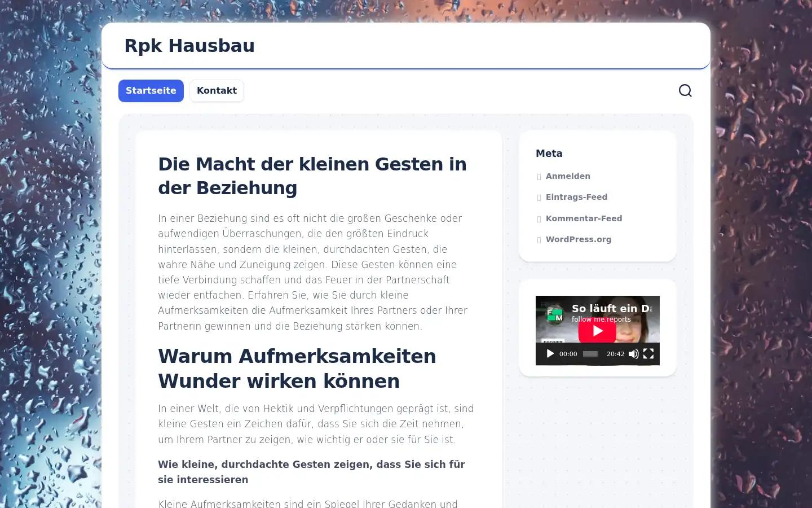The image size is (812, 508).
Task: Play the video with red YouTube button
Action: click(x=597, y=331)
